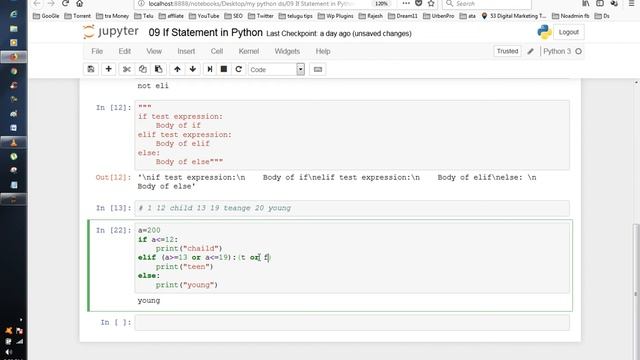
Task: Save the notebook with the floppy disk icon
Action: coord(91,69)
